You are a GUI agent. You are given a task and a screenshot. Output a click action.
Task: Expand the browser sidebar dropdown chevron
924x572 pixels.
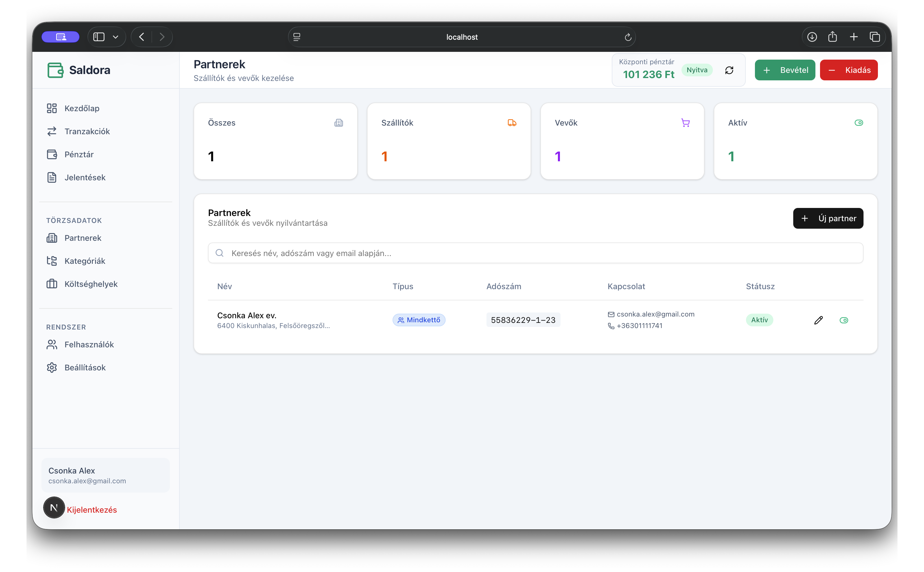pos(115,37)
